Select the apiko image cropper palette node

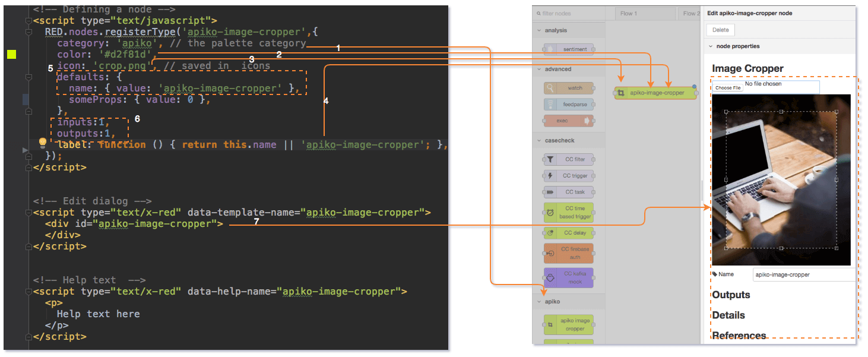[568, 324]
